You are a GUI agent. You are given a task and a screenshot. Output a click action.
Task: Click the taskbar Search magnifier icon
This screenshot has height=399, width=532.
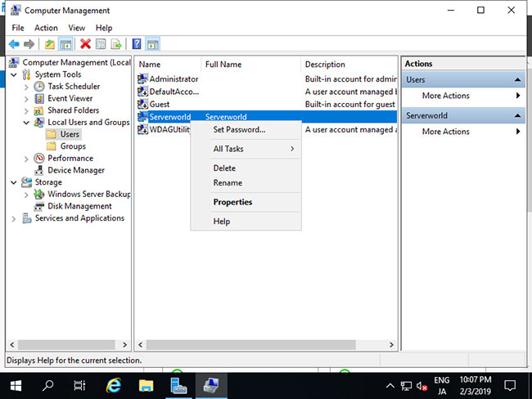tap(47, 386)
